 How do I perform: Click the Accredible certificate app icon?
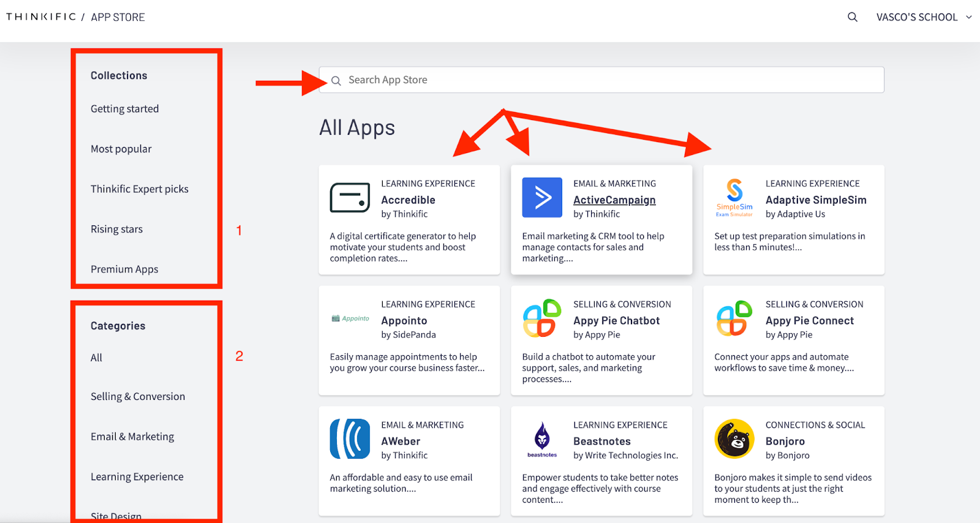pyautogui.click(x=350, y=198)
